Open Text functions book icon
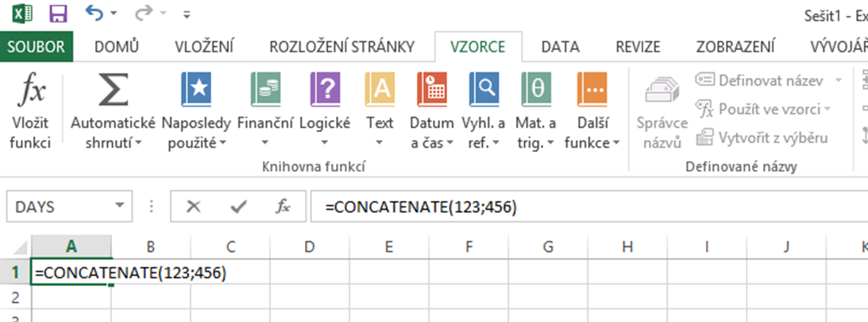The image size is (868, 322). [380, 90]
